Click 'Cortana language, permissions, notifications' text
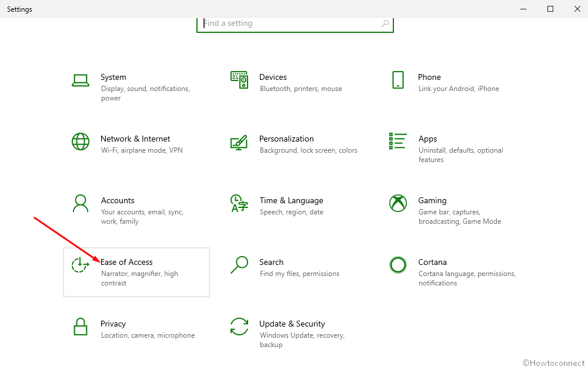Image resolution: width=588 pixels, height=370 pixels. [x=467, y=278]
